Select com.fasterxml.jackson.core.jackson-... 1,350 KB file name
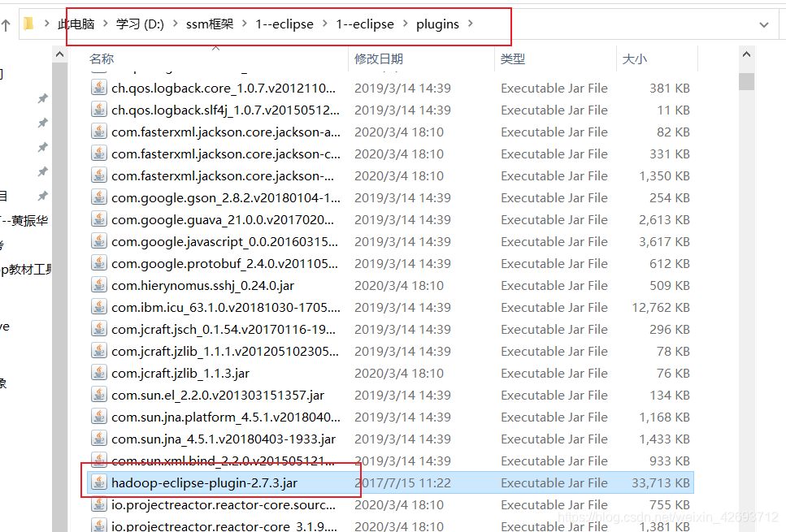The width and height of the screenshot is (786, 532). click(223, 175)
